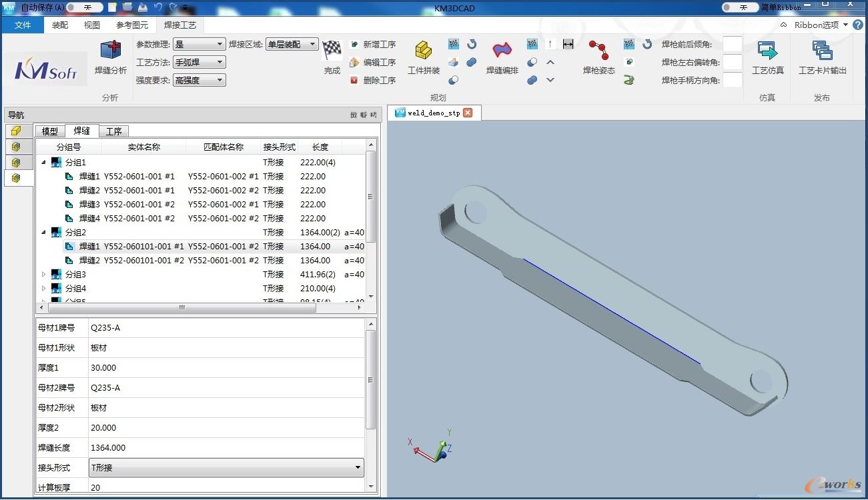Open the 工件拼装 workpiece assembly tool
The height and width of the screenshot is (500, 868).
tap(424, 57)
